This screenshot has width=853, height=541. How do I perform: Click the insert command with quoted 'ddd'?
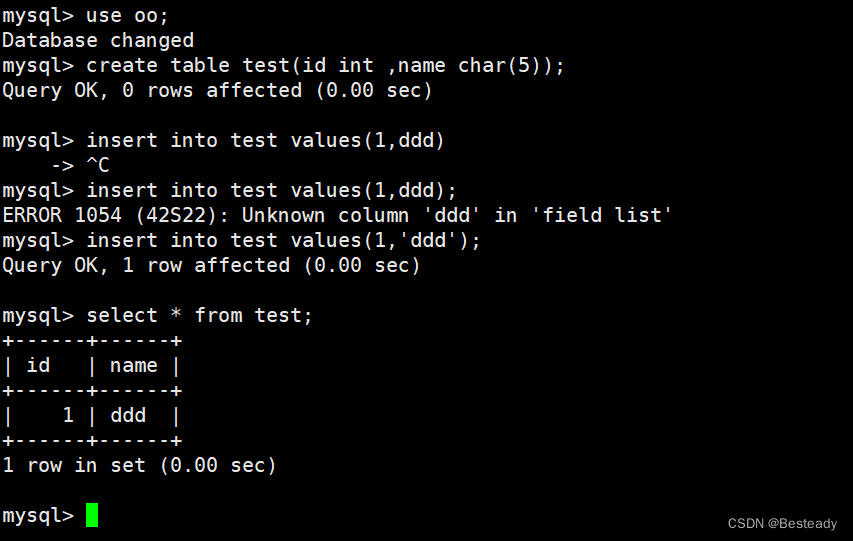coord(283,240)
